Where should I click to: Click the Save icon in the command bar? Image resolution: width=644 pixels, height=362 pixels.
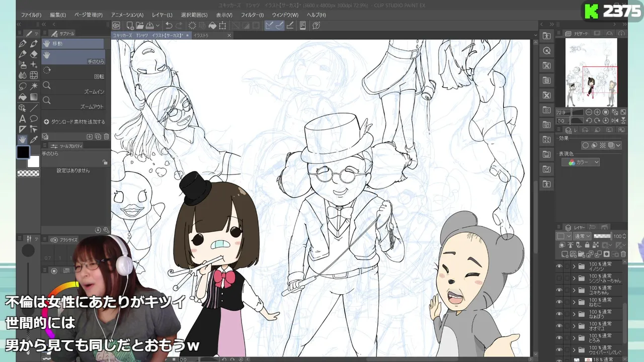pos(150,26)
